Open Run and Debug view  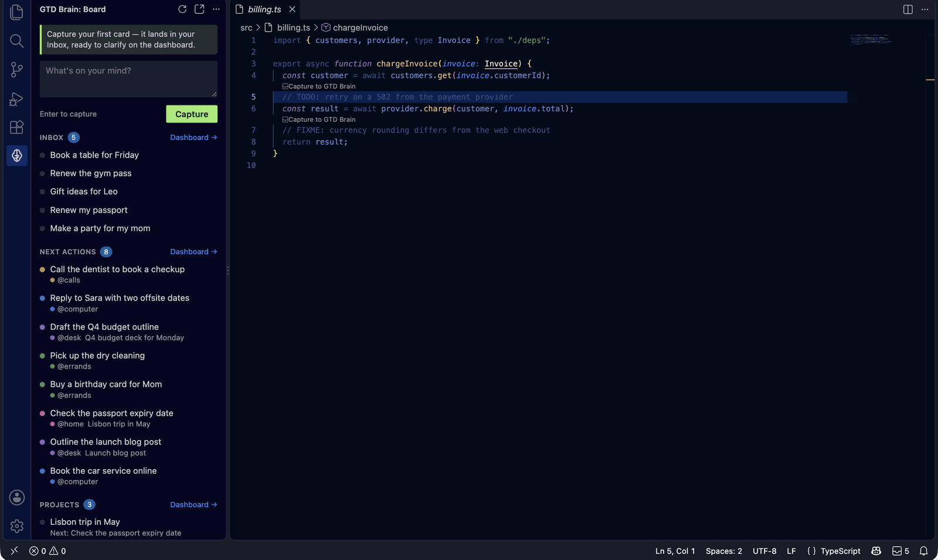pyautogui.click(x=16, y=98)
